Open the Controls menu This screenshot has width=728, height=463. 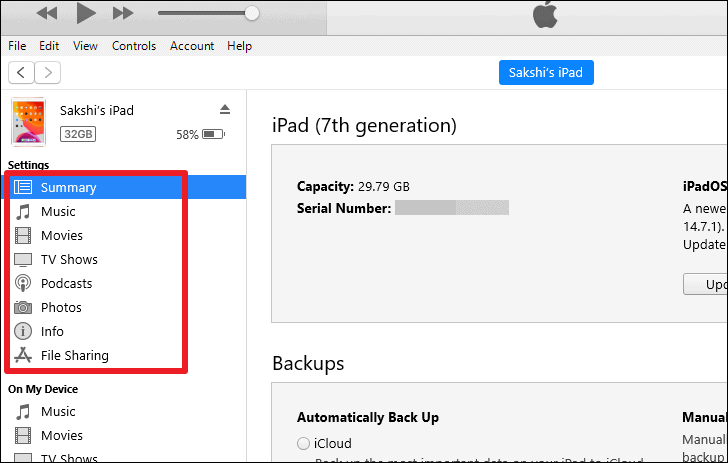click(x=134, y=46)
